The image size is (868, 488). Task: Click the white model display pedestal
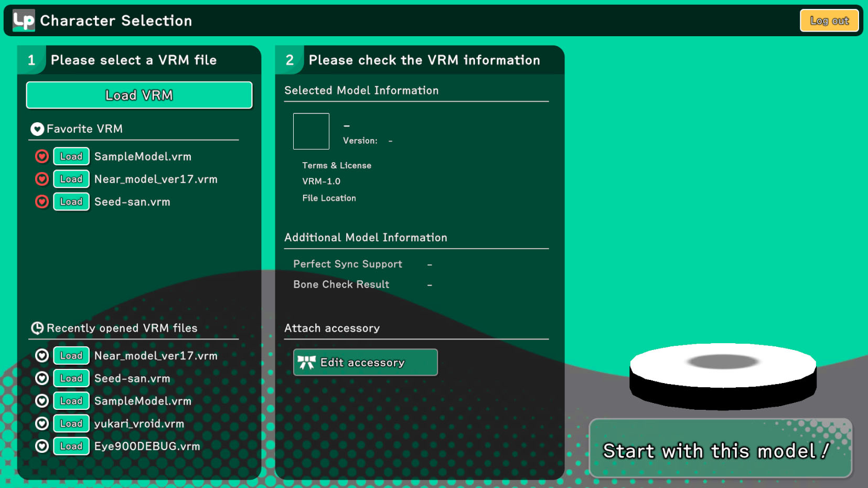click(723, 367)
